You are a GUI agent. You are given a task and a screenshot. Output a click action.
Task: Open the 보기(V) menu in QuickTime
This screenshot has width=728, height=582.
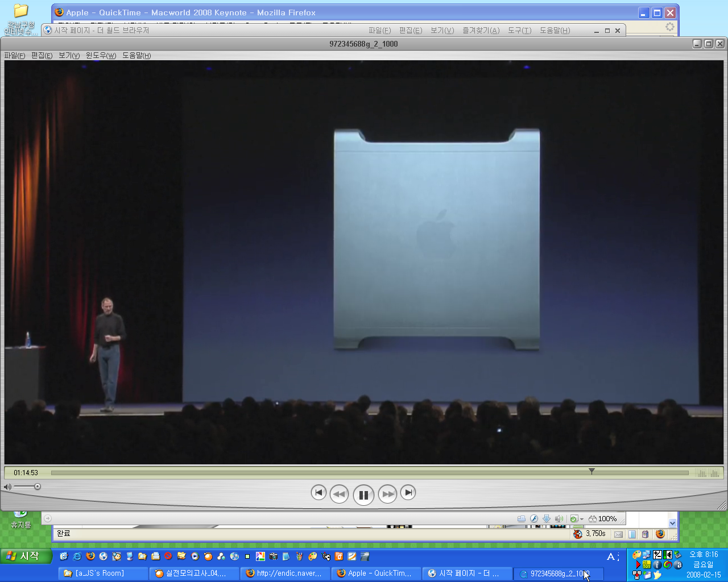tap(69, 56)
